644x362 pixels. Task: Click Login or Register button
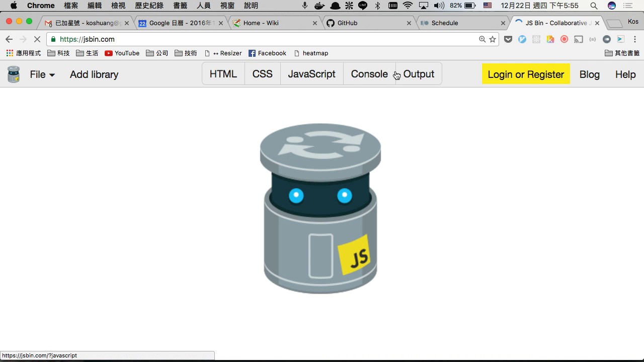(526, 74)
